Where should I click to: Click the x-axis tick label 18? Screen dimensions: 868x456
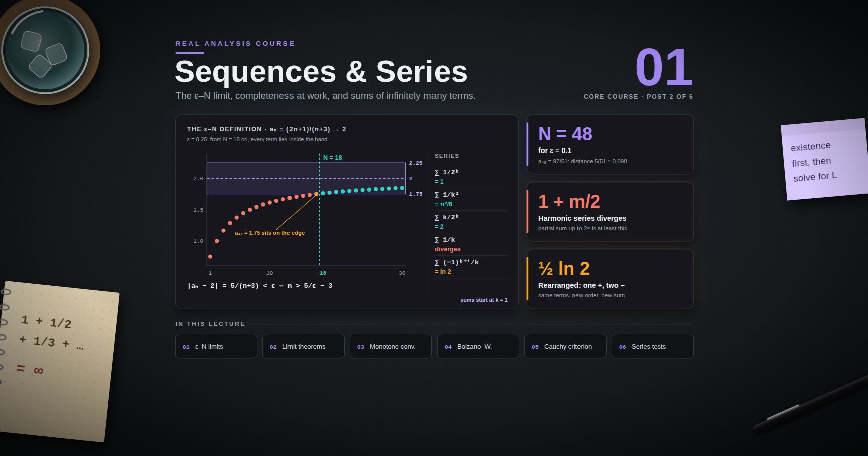tap(323, 273)
